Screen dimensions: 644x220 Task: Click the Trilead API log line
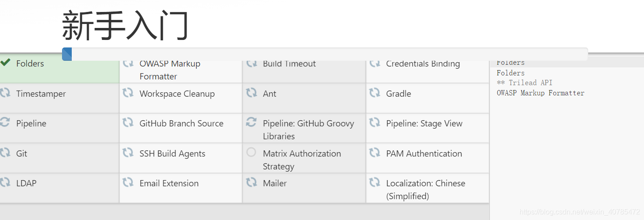(524, 83)
